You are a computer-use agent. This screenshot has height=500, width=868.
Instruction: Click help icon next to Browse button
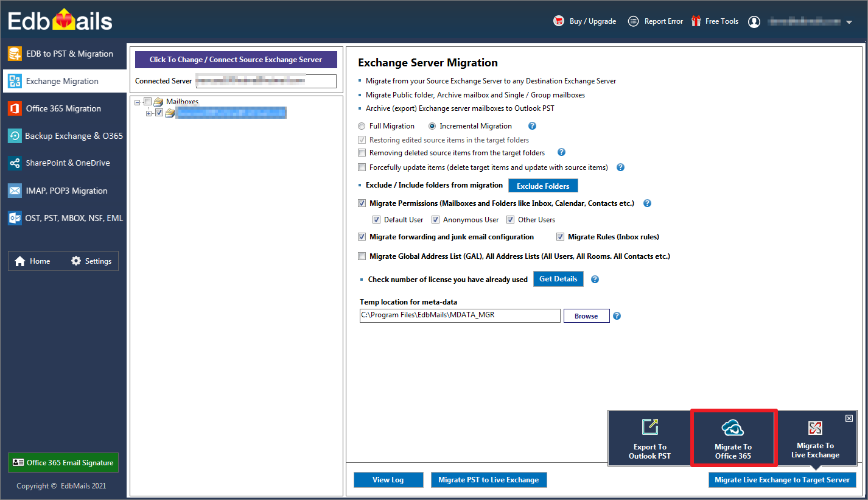pos(617,316)
